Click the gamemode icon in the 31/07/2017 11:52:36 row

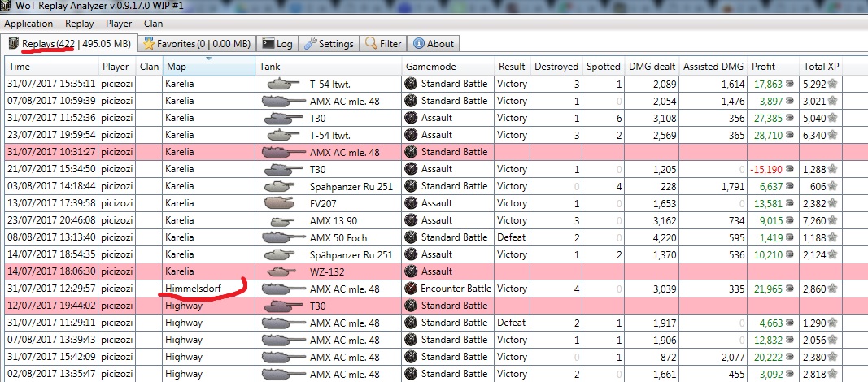(x=410, y=118)
